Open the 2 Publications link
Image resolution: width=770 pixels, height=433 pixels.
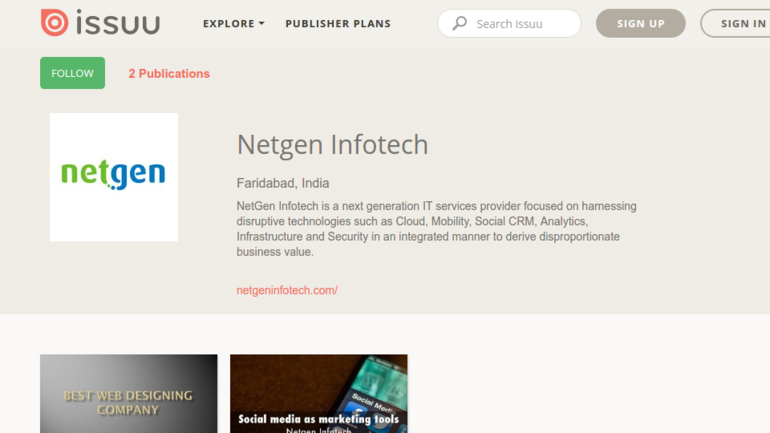pyautogui.click(x=169, y=74)
